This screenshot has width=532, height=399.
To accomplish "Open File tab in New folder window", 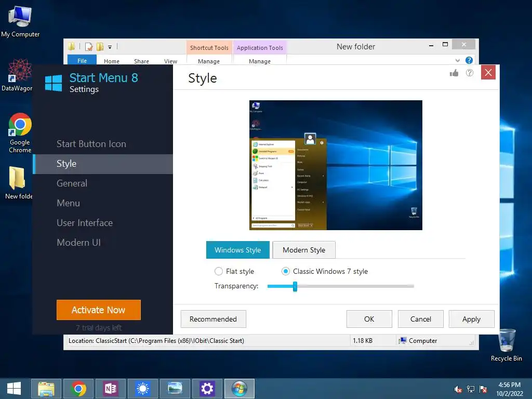I will [82, 60].
